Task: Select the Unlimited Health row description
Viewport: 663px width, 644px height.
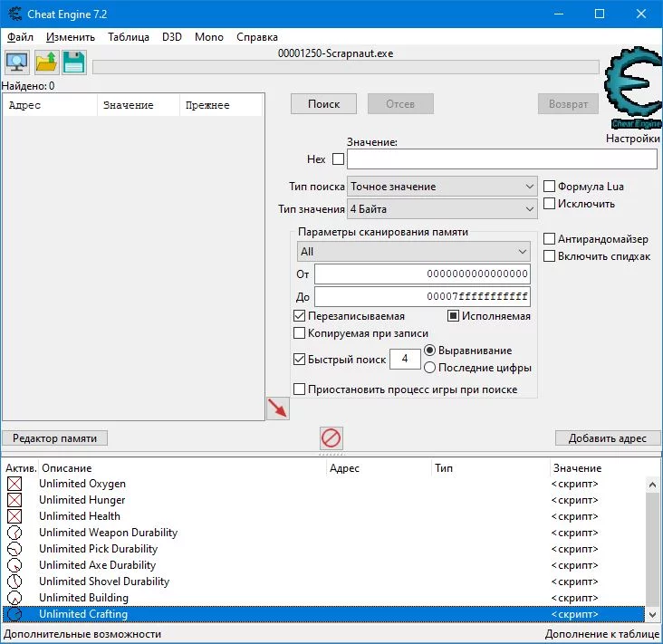Action: (80, 516)
